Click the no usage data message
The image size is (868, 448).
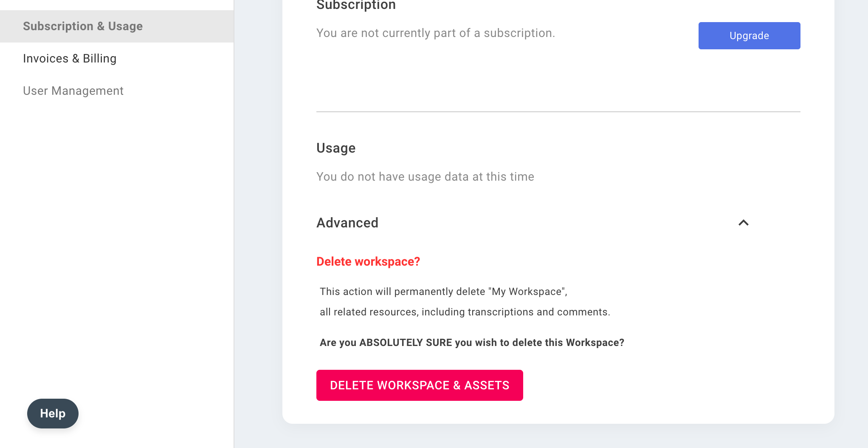(425, 176)
